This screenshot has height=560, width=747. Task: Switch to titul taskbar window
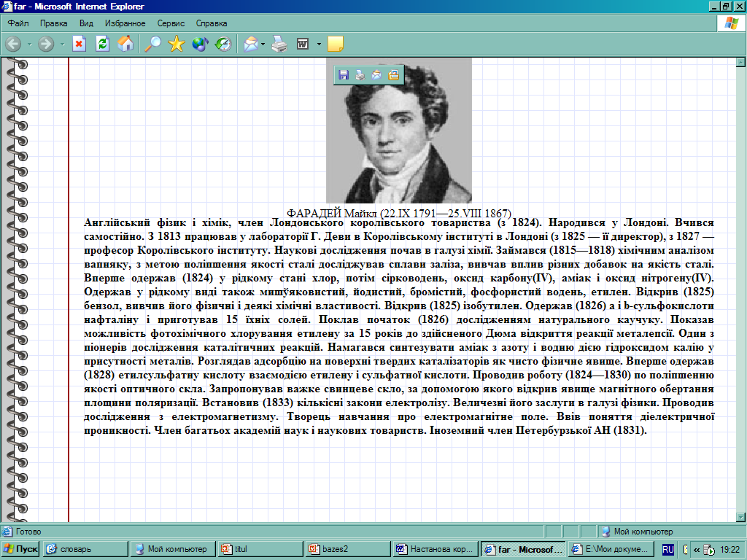point(260,549)
